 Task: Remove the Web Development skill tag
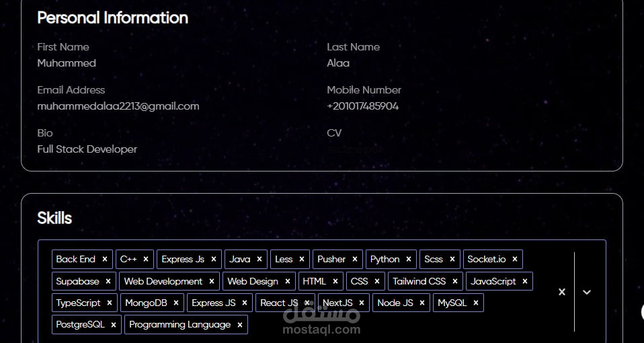[x=212, y=281]
